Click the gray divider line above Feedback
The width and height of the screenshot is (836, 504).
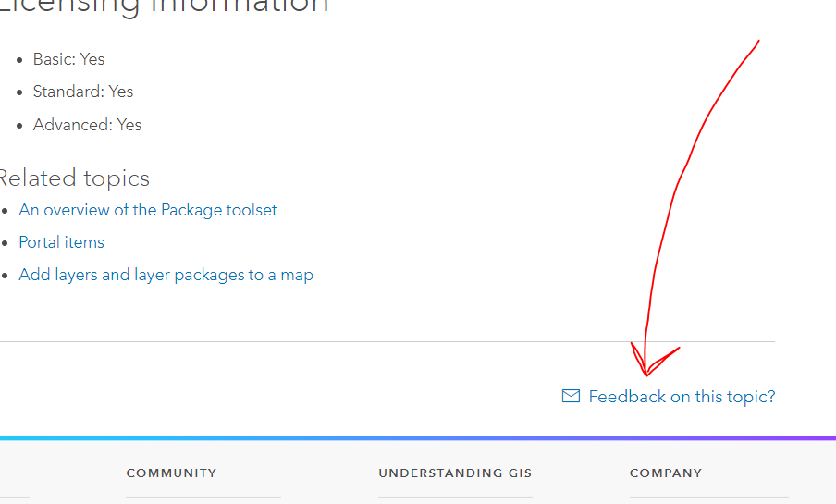click(387, 341)
